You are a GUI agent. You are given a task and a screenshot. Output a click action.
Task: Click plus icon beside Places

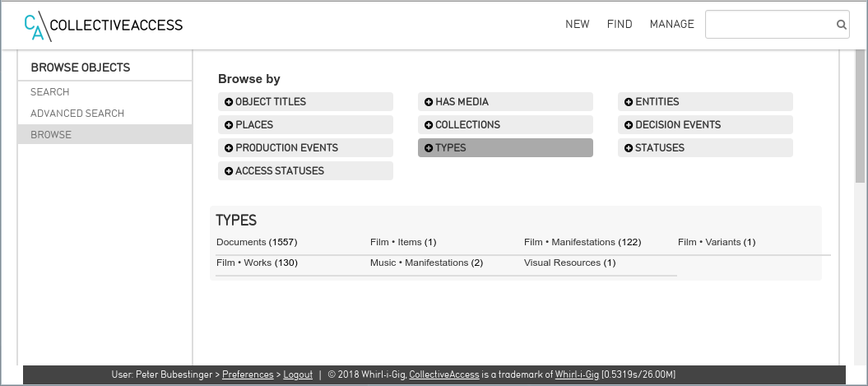point(229,125)
